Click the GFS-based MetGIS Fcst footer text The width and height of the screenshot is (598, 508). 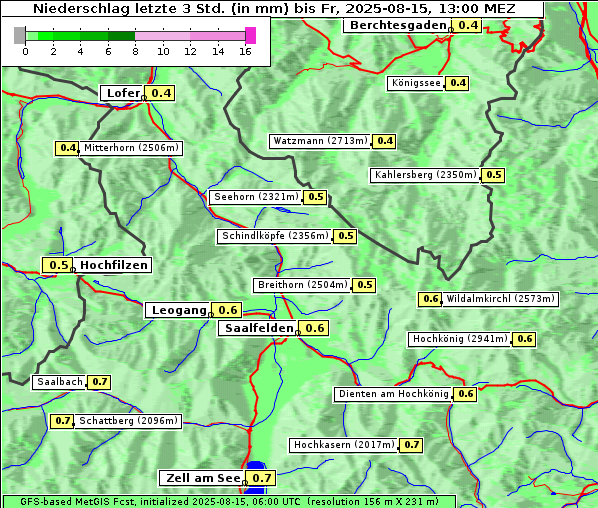(229, 502)
